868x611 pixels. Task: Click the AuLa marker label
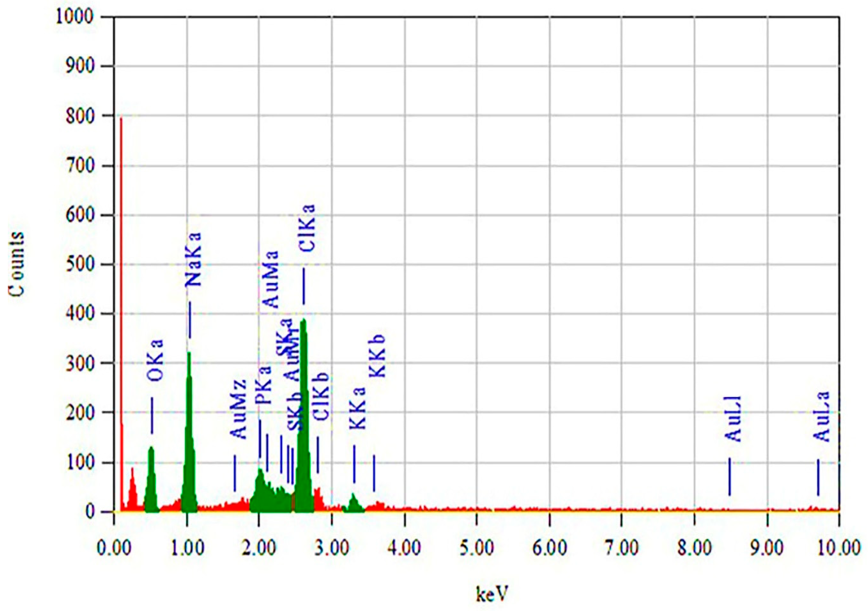coord(821,417)
